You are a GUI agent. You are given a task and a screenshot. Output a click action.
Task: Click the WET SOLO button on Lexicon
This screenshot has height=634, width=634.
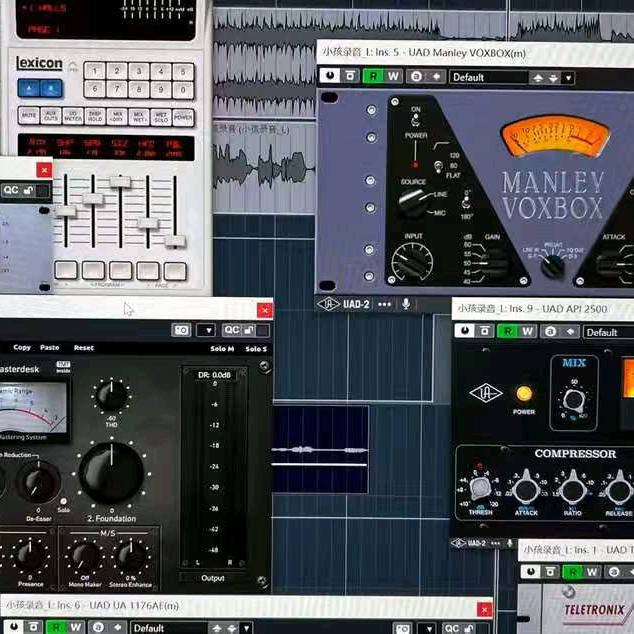coord(161,117)
